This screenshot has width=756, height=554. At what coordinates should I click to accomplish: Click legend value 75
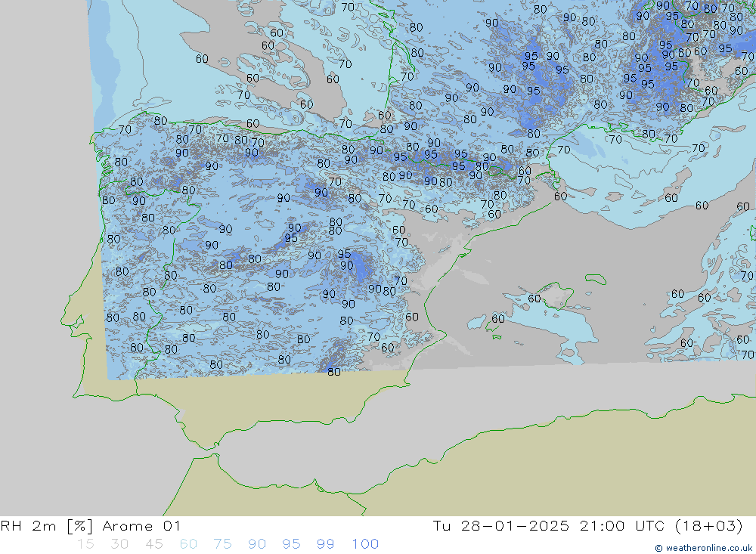222,544
